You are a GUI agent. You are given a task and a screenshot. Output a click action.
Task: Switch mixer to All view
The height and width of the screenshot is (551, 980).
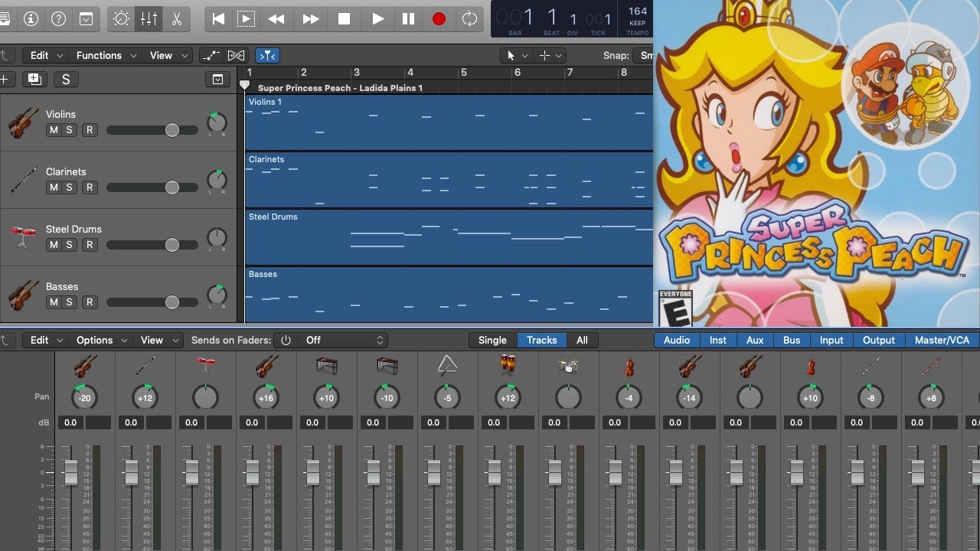[x=583, y=340]
